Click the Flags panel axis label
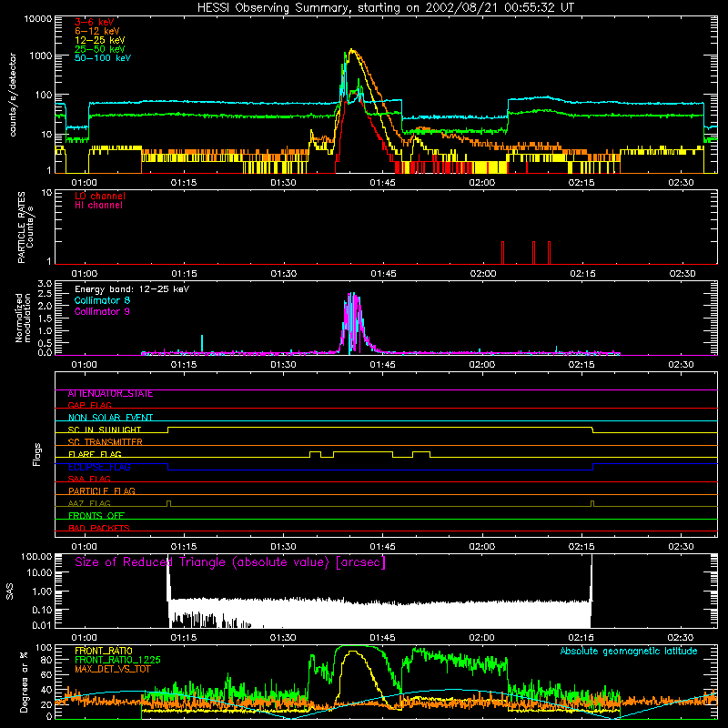This screenshot has height=728, width=728. pos(36,454)
